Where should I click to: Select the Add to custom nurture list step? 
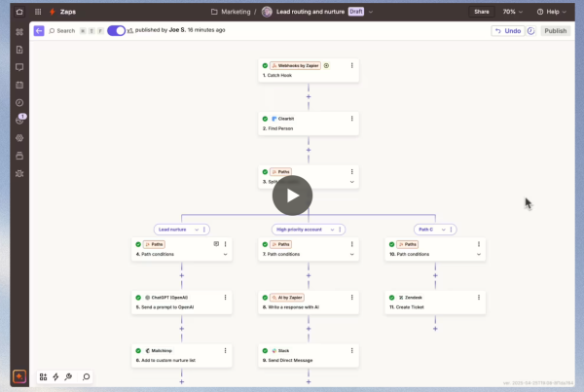pyautogui.click(x=182, y=356)
